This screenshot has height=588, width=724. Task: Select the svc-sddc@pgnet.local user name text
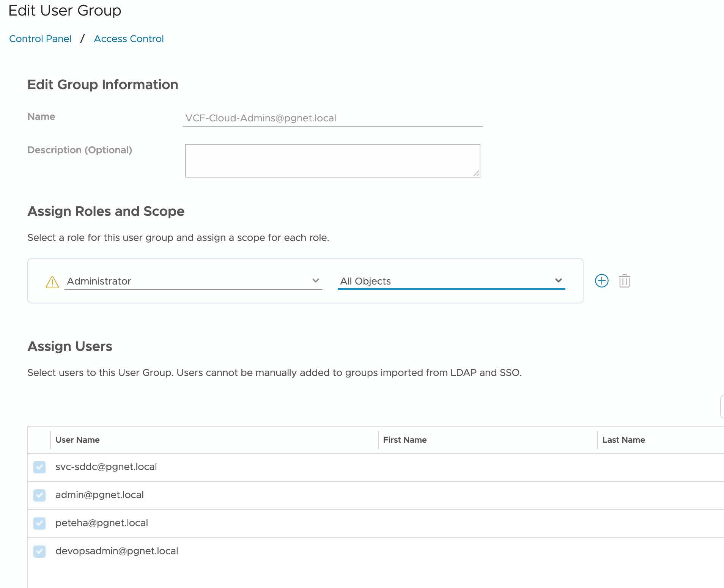[106, 467]
